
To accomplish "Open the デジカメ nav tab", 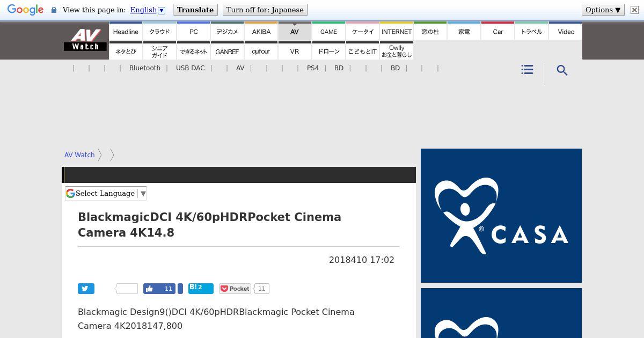I will pyautogui.click(x=227, y=31).
